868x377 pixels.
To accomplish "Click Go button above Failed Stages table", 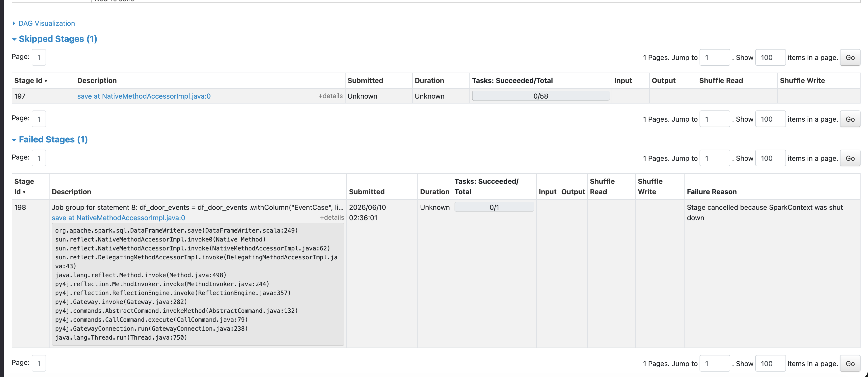I will [850, 158].
